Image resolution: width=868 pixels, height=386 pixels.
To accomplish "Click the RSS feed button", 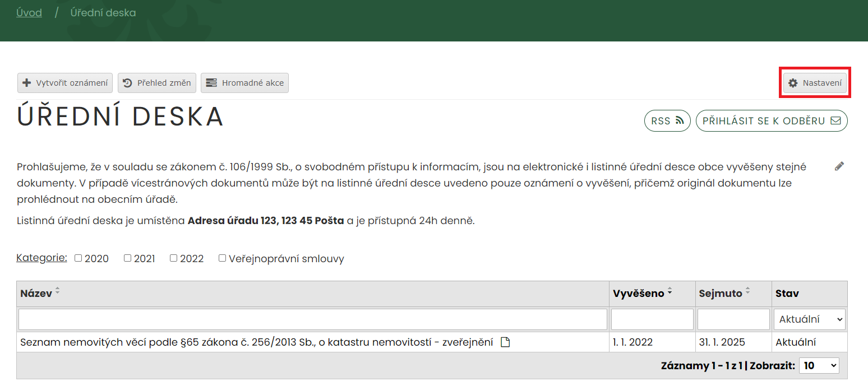I will (x=667, y=120).
